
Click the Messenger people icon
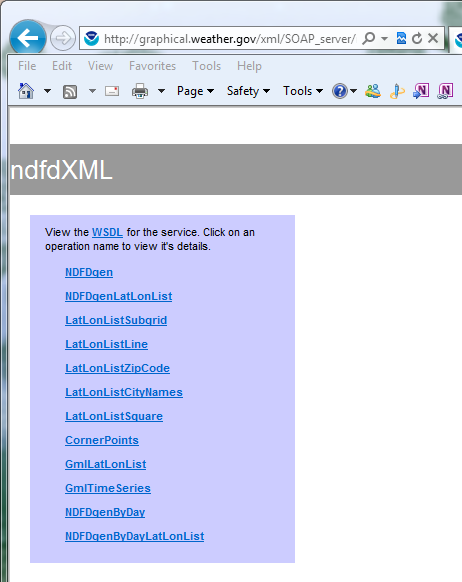pyautogui.click(x=373, y=91)
